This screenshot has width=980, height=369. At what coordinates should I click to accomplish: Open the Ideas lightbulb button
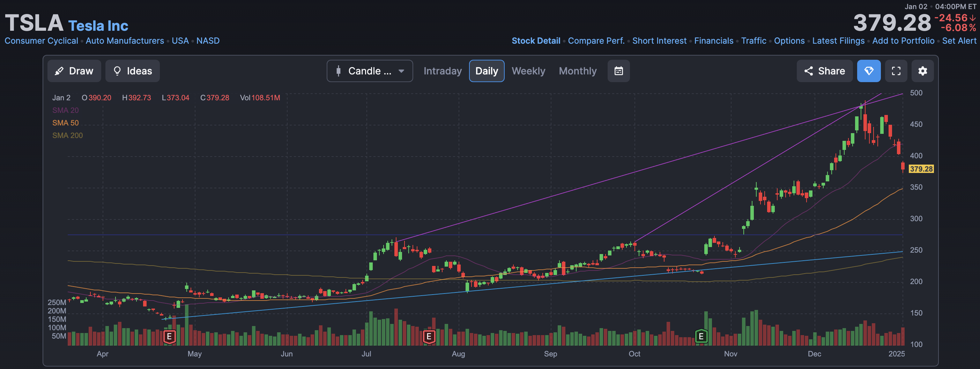point(132,71)
